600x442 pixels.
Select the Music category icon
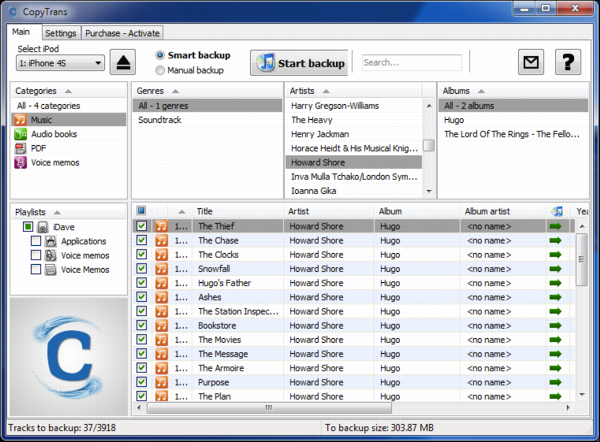click(21, 120)
